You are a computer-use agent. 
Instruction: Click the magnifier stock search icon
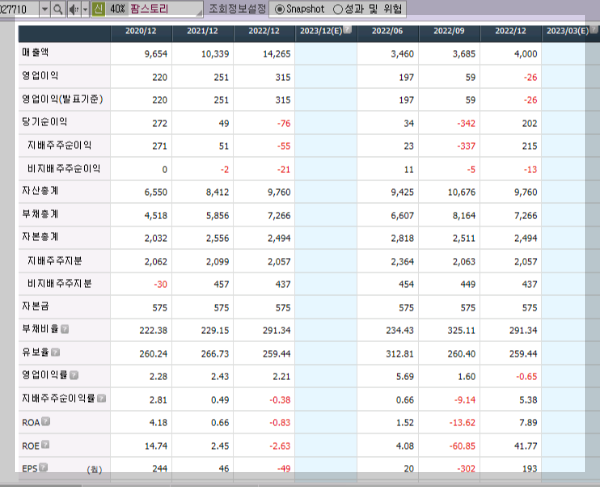tap(58, 9)
